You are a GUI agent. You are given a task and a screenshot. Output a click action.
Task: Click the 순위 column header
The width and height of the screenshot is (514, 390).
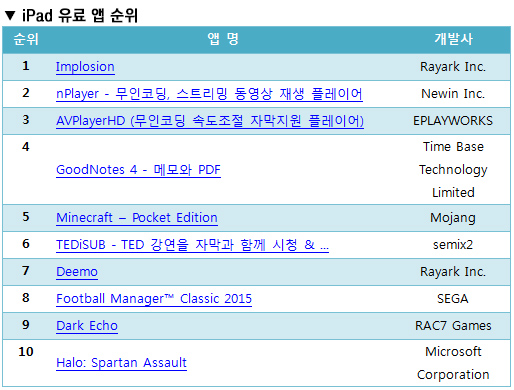pyautogui.click(x=26, y=39)
